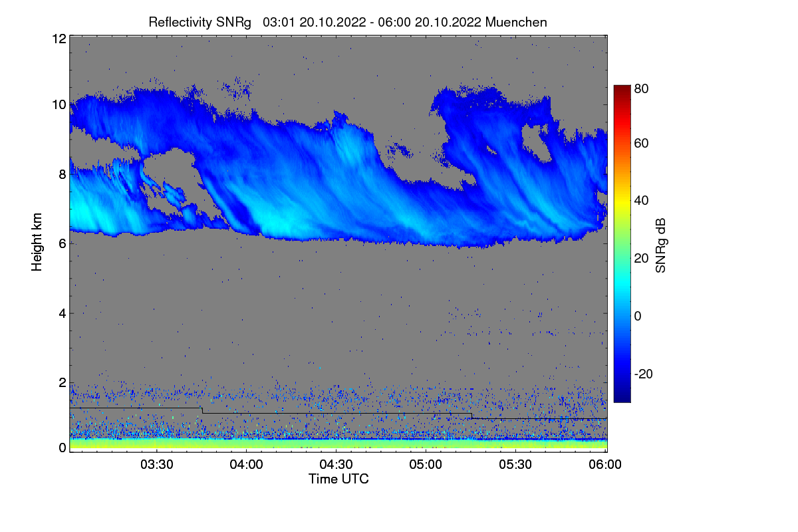Click the 'Height km' y-axis label

point(37,243)
